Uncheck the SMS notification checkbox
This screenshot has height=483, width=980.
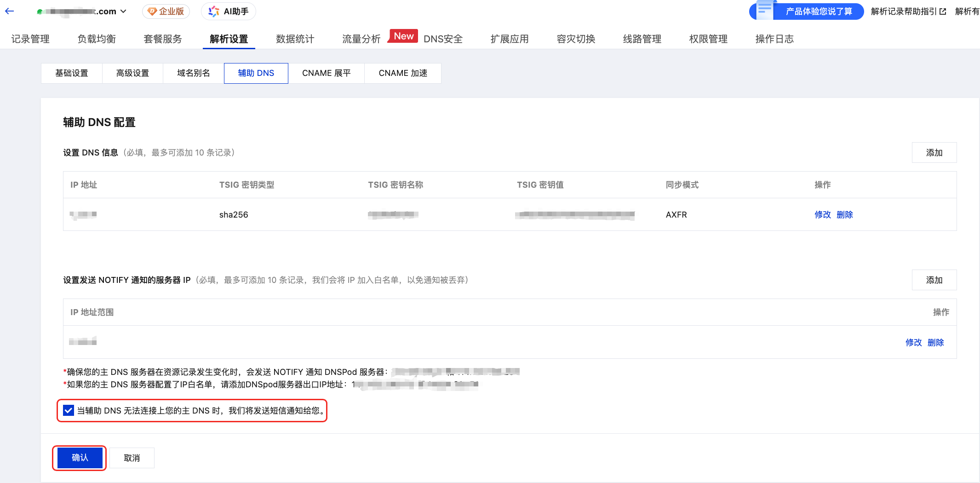point(69,410)
